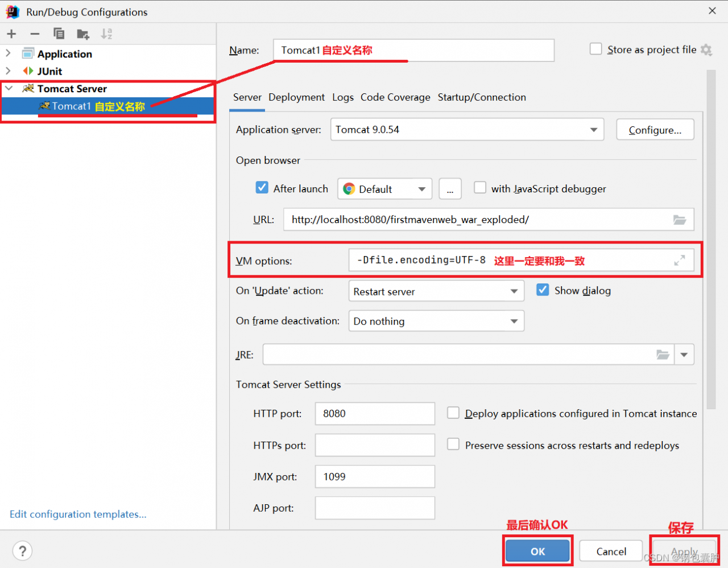
Task: Click the HTTPs port field
Action: tap(375, 445)
